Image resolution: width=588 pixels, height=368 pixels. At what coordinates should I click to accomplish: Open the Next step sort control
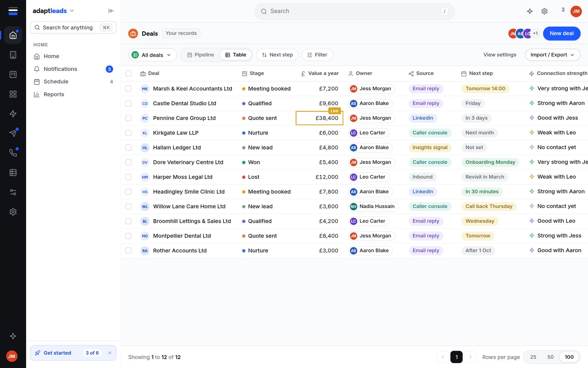(277, 55)
